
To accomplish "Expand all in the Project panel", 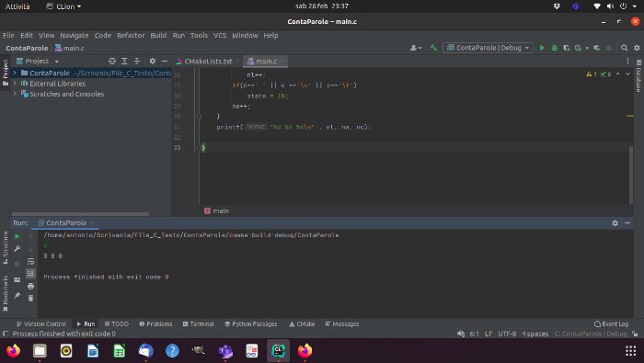I will 124,62.
